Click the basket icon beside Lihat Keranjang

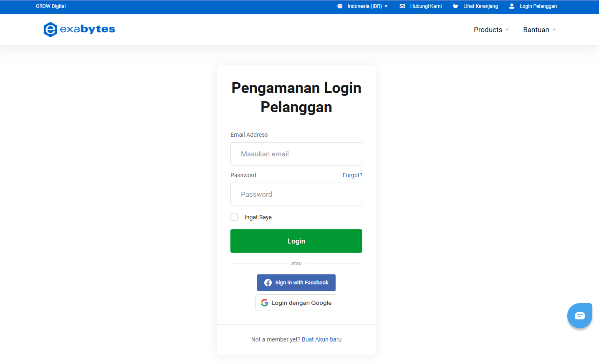455,6
